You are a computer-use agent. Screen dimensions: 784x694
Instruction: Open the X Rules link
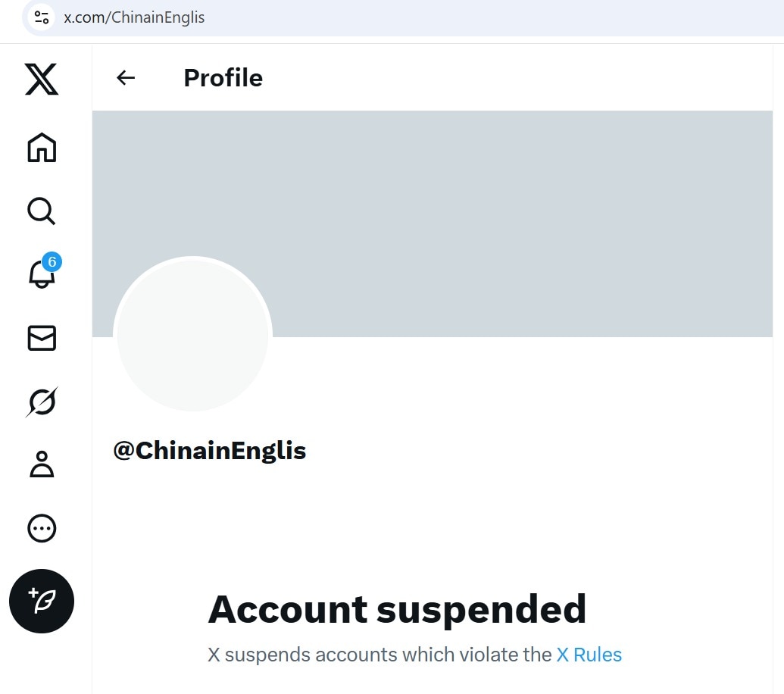589,655
